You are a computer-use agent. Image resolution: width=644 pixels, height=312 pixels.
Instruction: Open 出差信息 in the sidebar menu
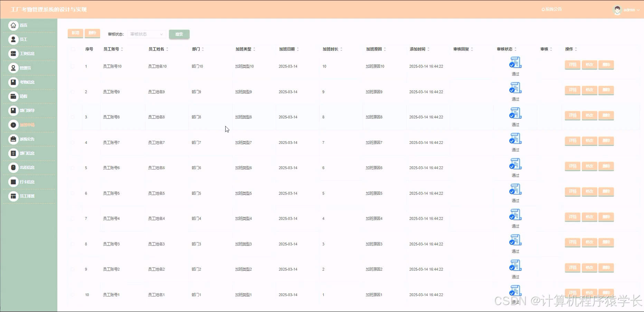pos(29,167)
